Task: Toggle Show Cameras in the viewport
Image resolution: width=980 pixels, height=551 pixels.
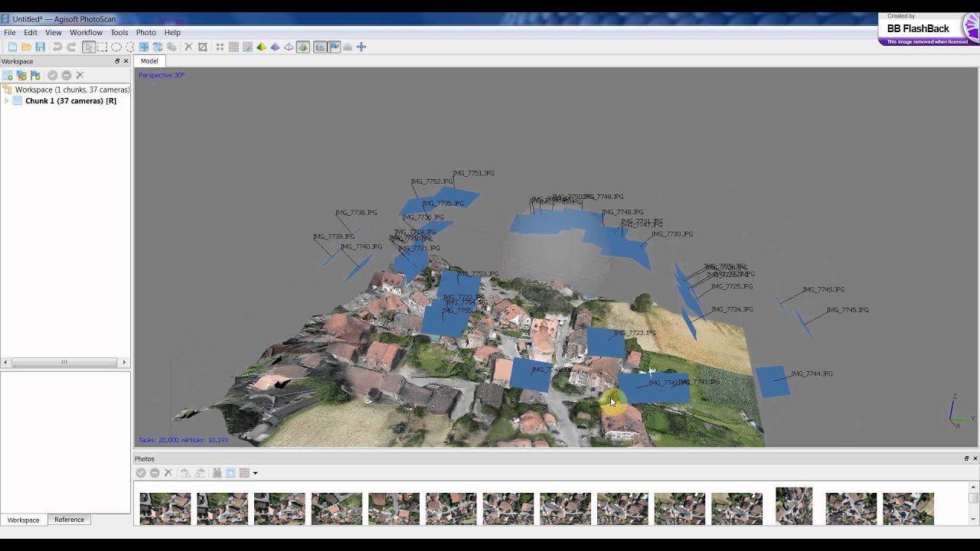Action: 320,47
